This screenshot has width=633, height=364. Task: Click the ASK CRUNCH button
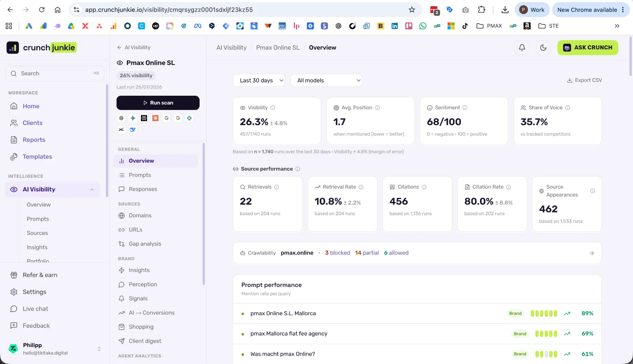tap(588, 48)
